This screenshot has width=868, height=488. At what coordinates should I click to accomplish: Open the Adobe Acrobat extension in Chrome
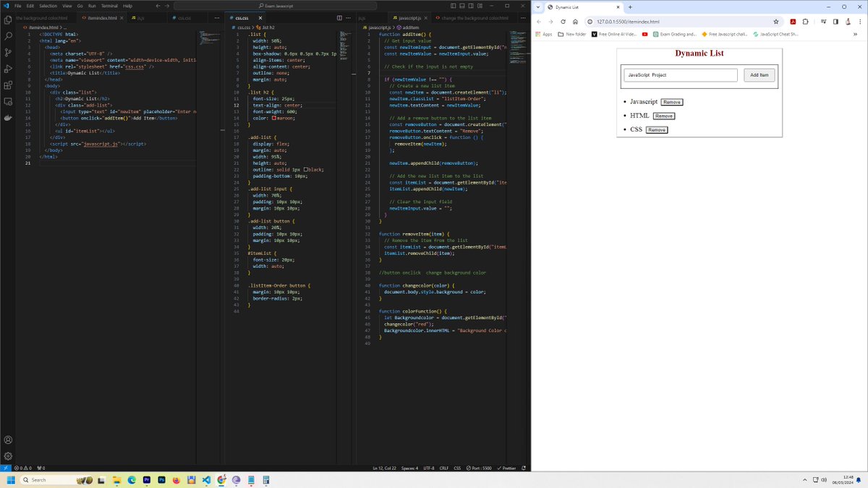(793, 22)
